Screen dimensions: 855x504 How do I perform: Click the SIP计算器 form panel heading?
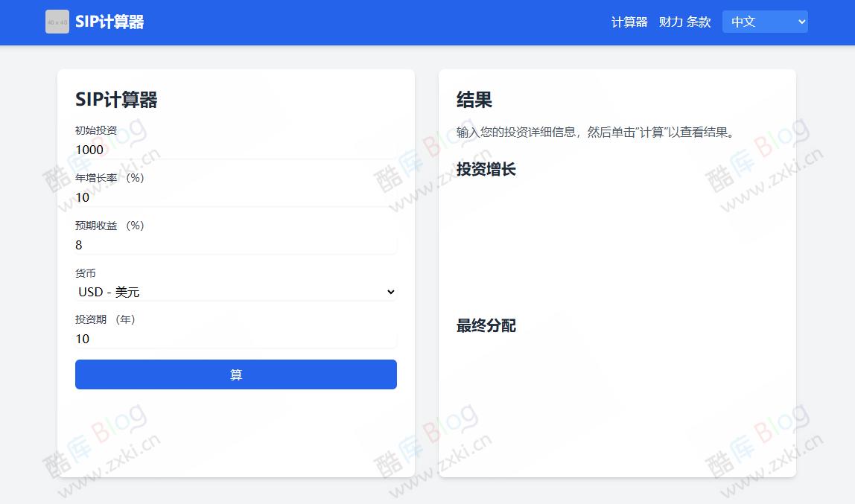click(x=115, y=99)
